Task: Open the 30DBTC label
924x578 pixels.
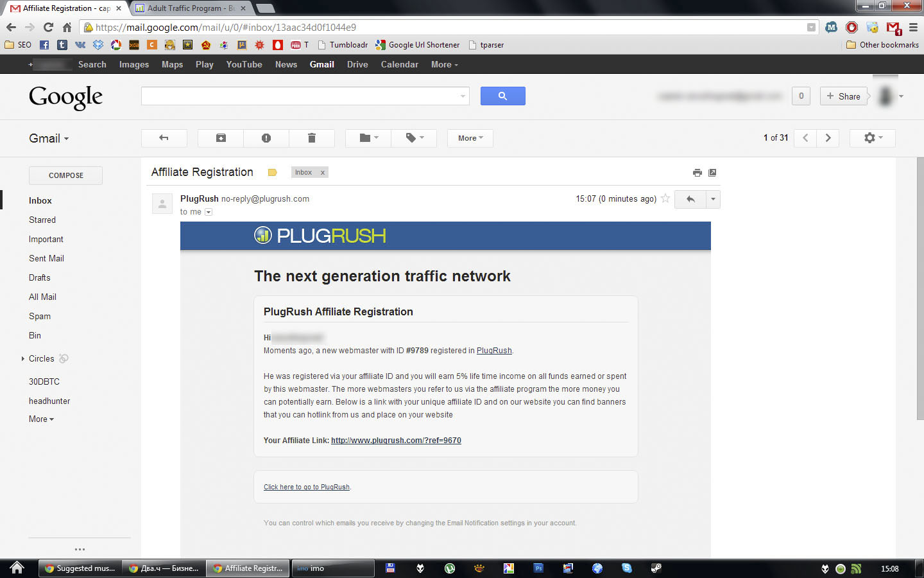Action: [44, 381]
